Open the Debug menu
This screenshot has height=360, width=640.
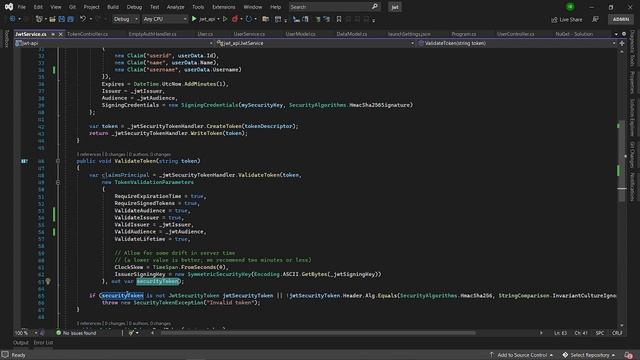tap(134, 7)
